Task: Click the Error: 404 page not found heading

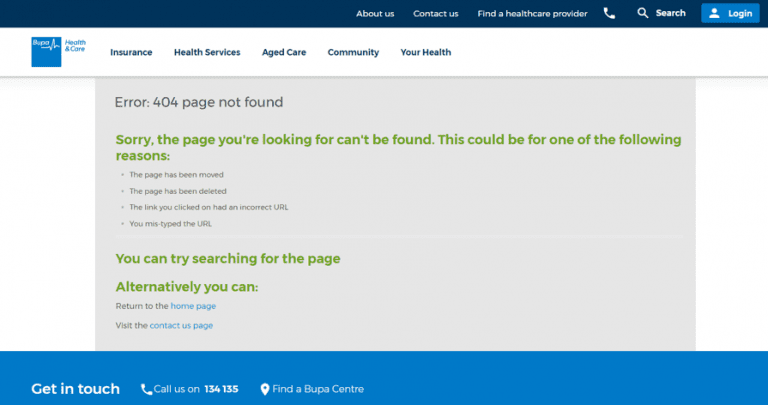Action: click(x=199, y=102)
